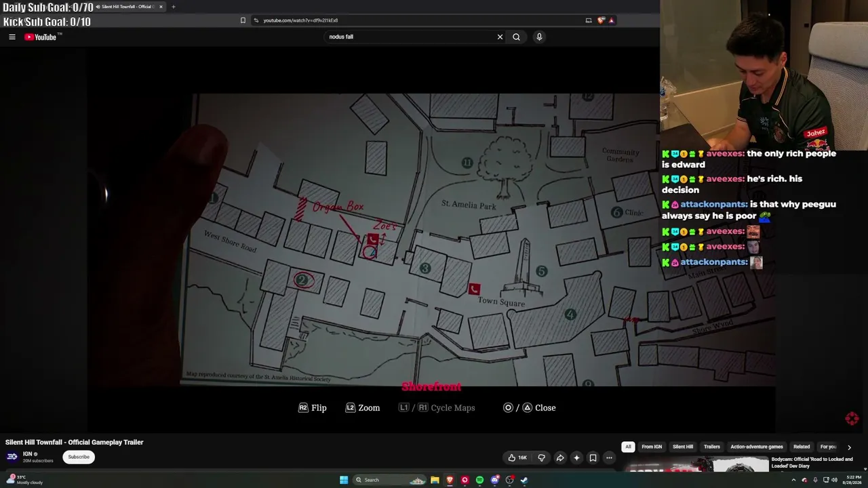The image size is (868, 488).
Task: Bookmark this page in the browser
Action: [x=243, y=20]
